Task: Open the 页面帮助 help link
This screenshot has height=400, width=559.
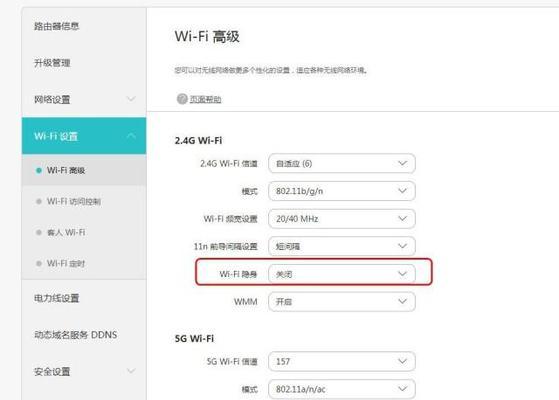Action: tap(205, 99)
